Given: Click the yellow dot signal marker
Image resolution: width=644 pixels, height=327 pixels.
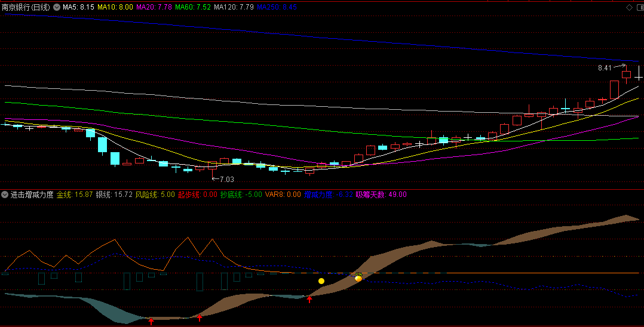Looking at the screenshot, I should tap(321, 281).
